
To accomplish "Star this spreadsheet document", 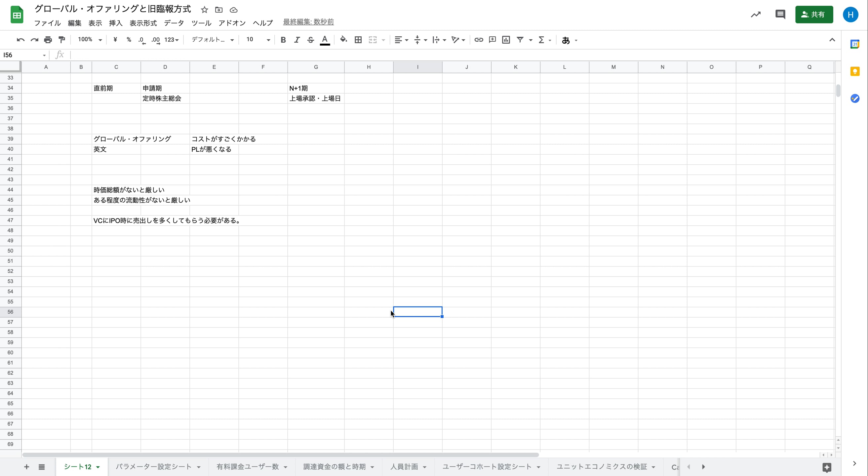I will (205, 10).
